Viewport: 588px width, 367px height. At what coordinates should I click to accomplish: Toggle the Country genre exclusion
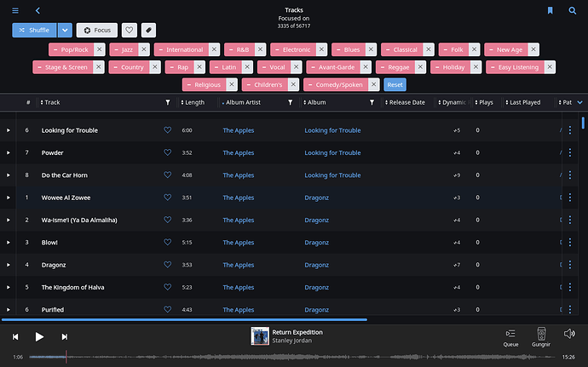(129, 67)
